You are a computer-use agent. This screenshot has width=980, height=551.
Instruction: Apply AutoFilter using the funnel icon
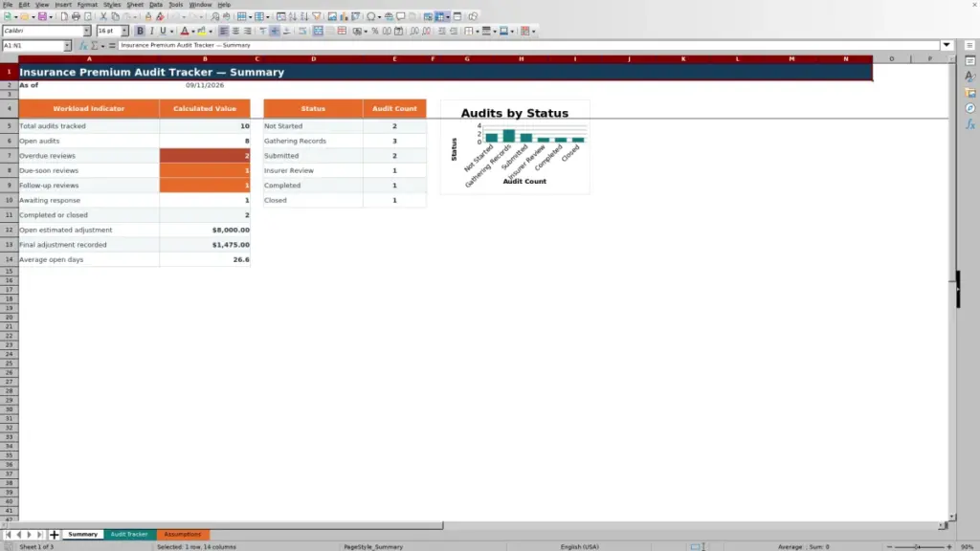(316, 16)
